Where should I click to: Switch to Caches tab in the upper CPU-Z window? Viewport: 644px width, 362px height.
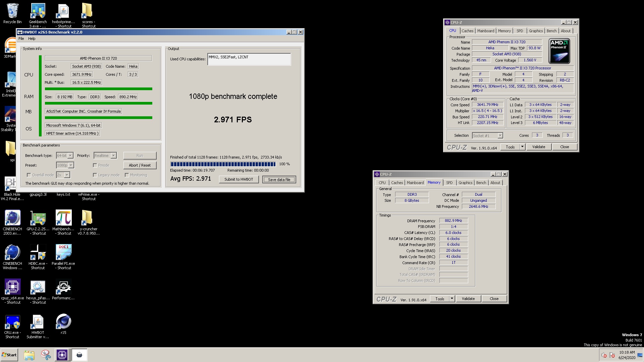(x=467, y=31)
